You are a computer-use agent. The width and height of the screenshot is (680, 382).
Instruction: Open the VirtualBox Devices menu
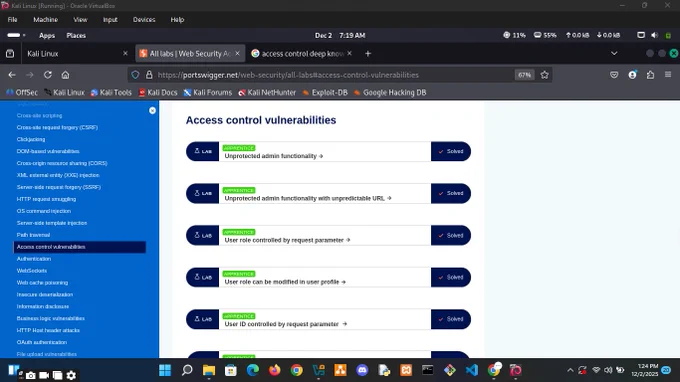(144, 20)
